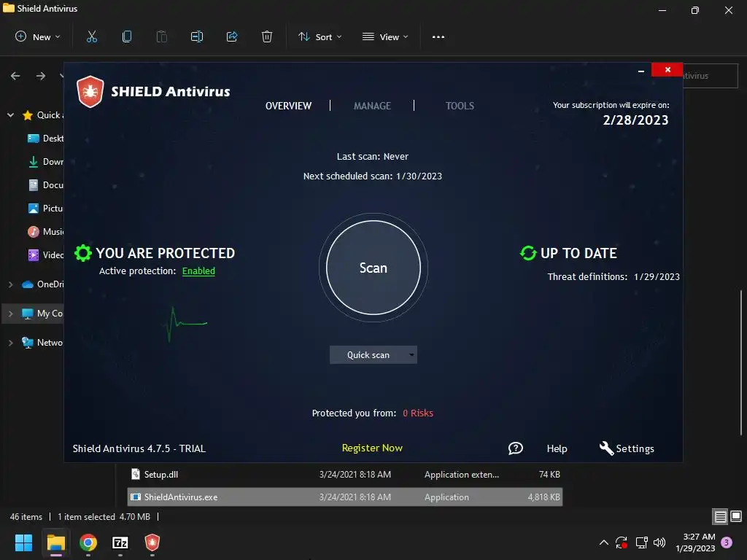This screenshot has width=747, height=560.
Task: Open the Quick scan type dropdown
Action: (373, 355)
